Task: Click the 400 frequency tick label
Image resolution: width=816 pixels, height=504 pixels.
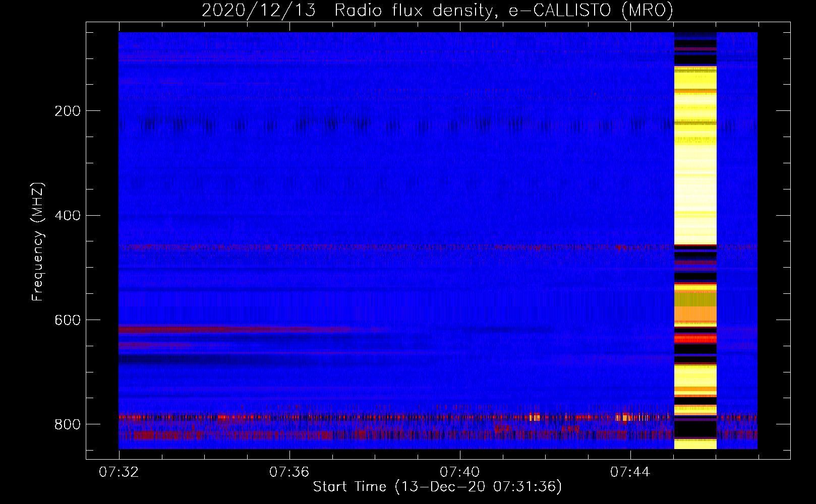Action: [x=68, y=216]
